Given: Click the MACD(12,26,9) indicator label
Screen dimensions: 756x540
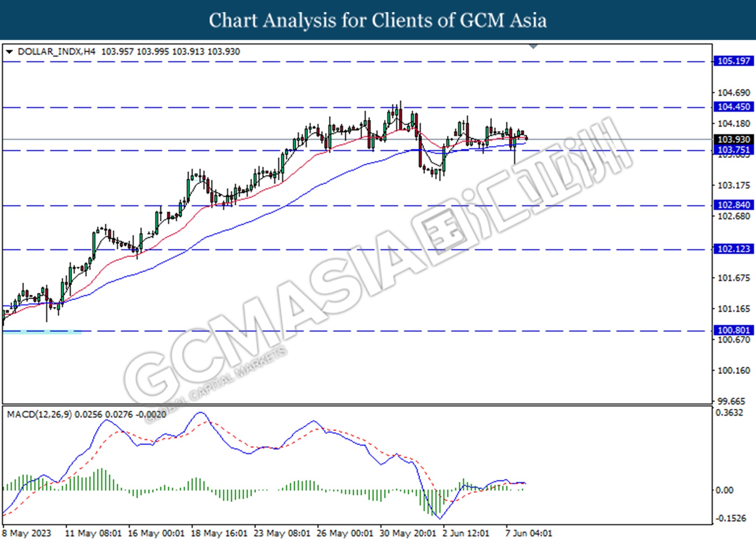Looking at the screenshot, I should click(39, 414).
